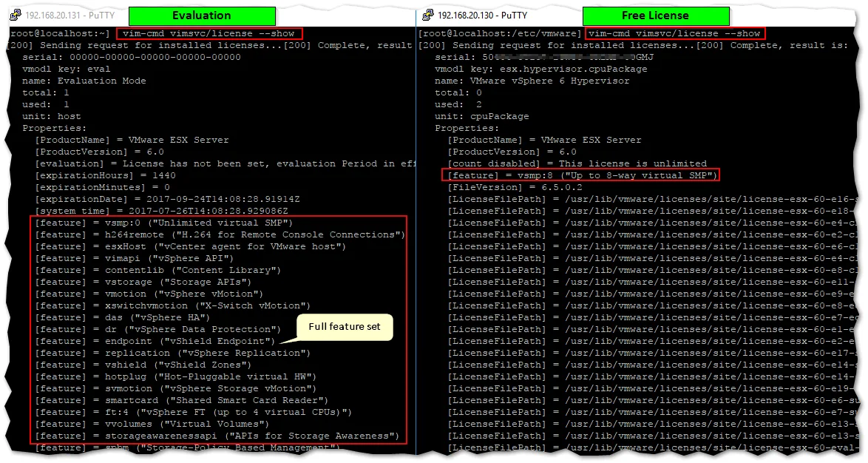The height and width of the screenshot is (463, 868).
Task: Click the '[expirationMinutes] = 0' line
Action: pyautogui.click(x=103, y=187)
